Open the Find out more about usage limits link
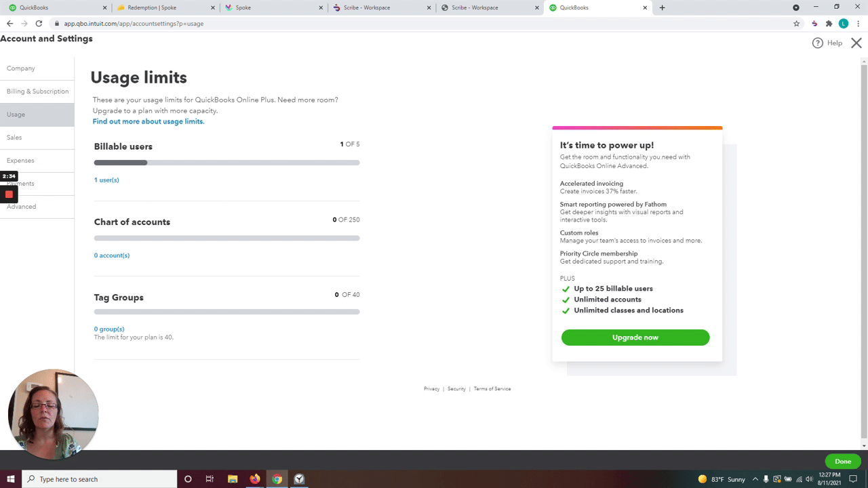The width and height of the screenshot is (868, 488). pos(149,121)
